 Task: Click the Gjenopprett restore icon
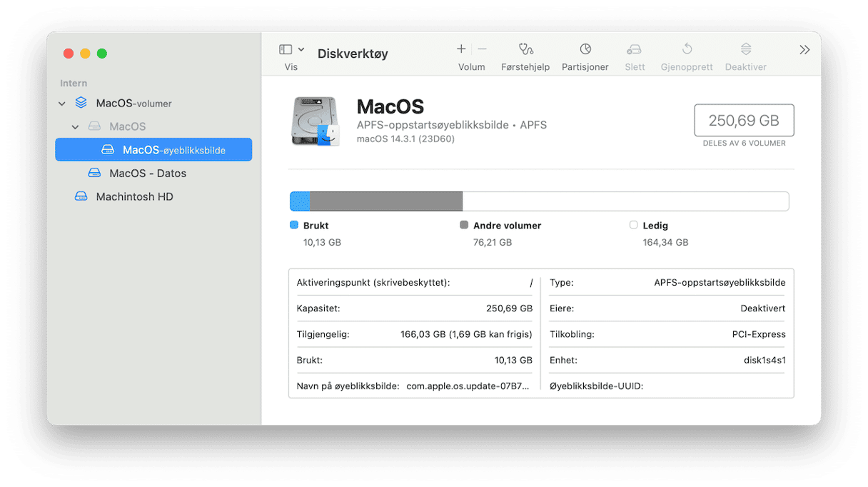(x=687, y=49)
